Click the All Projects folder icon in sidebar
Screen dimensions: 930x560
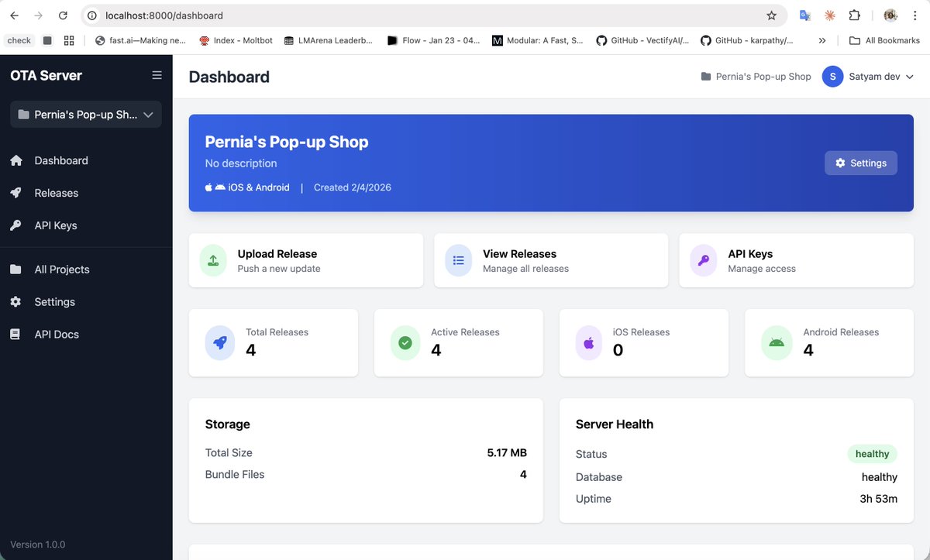coord(15,270)
